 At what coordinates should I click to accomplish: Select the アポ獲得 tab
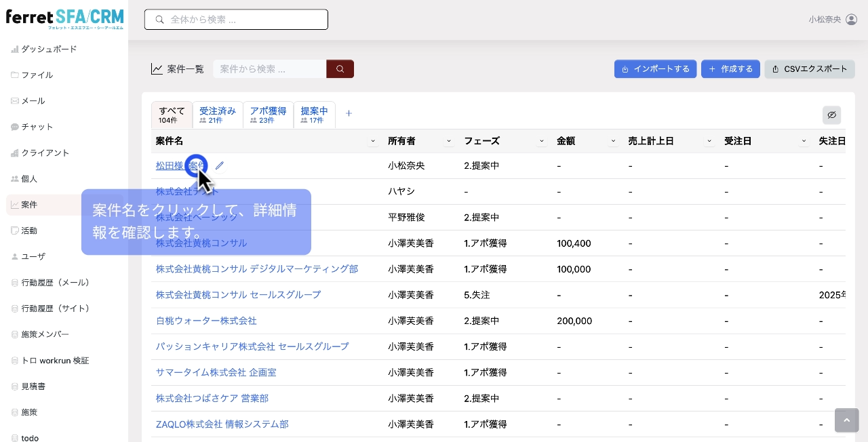click(x=268, y=115)
